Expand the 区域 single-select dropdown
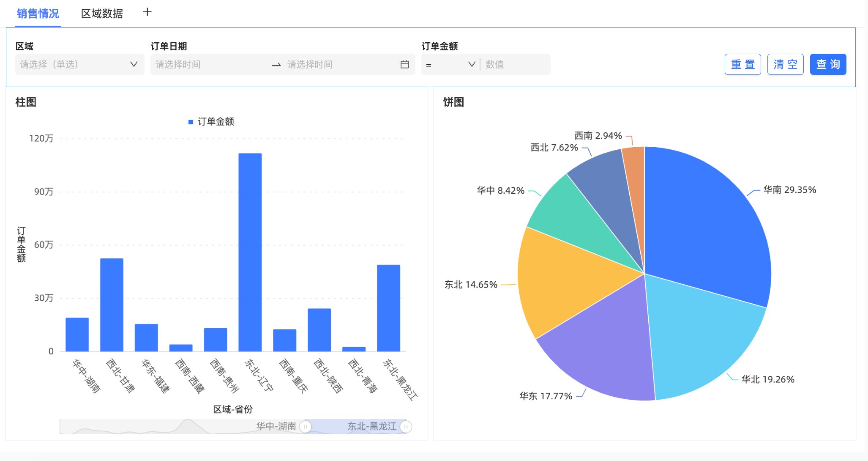 (80, 64)
